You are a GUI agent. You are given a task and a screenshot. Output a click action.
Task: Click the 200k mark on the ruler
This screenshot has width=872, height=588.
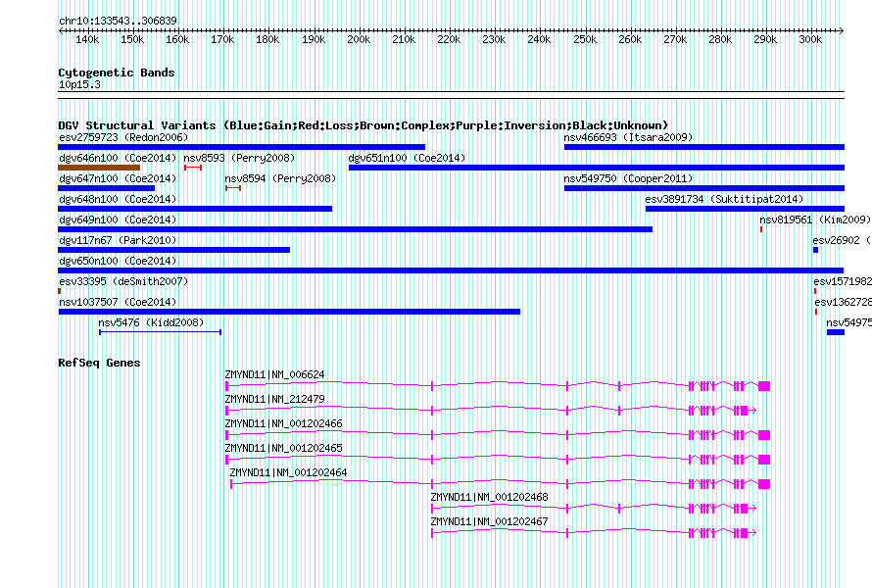359,39
